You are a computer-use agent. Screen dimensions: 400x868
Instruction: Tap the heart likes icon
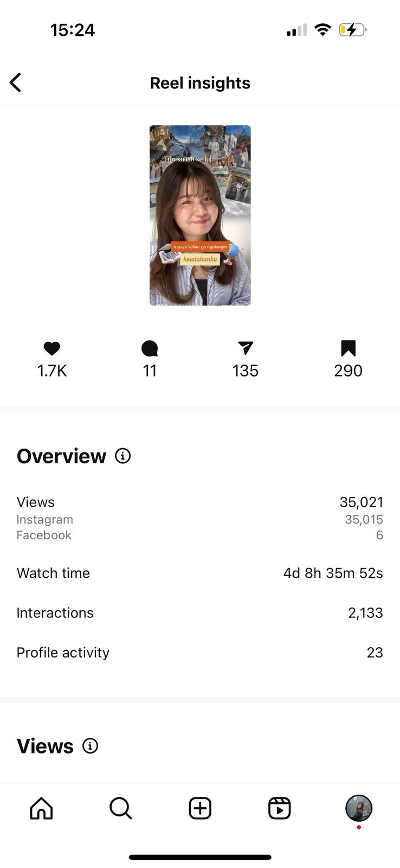tap(52, 348)
